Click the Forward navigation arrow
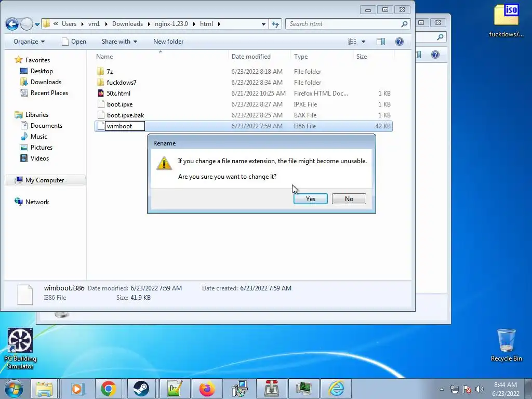 [26, 24]
